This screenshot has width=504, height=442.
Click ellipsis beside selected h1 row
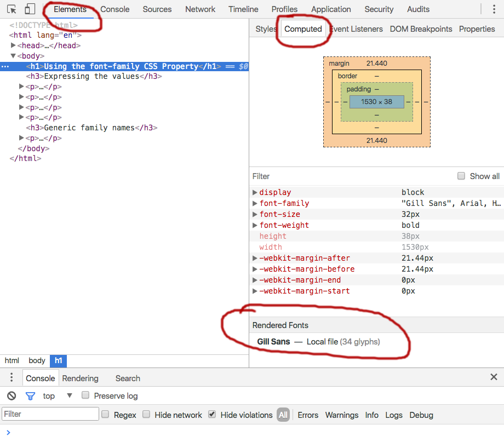pyautogui.click(x=5, y=66)
